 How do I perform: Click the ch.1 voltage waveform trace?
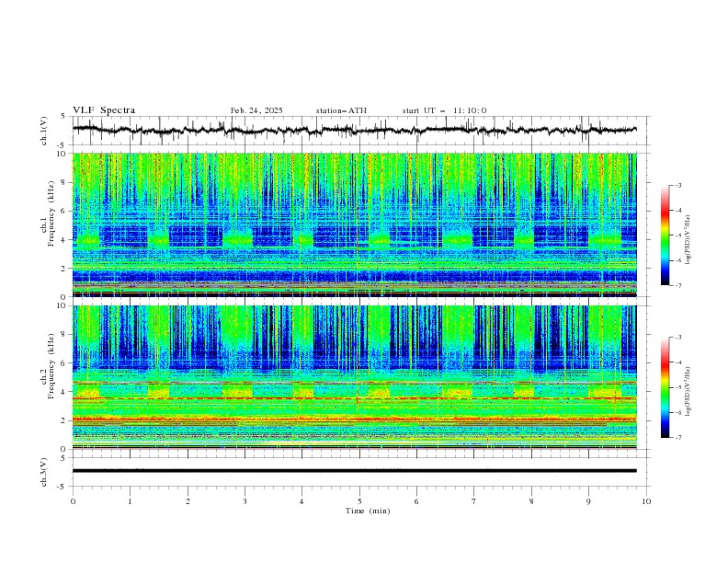point(354,130)
